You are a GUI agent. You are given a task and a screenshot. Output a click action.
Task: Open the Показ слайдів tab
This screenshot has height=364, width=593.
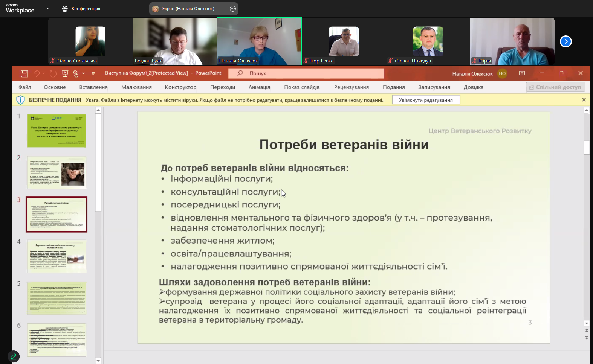click(x=302, y=87)
